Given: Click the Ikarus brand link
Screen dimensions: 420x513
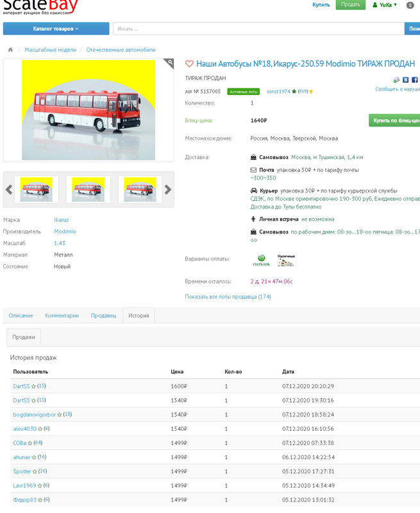Looking at the screenshot, I should (x=61, y=220).
